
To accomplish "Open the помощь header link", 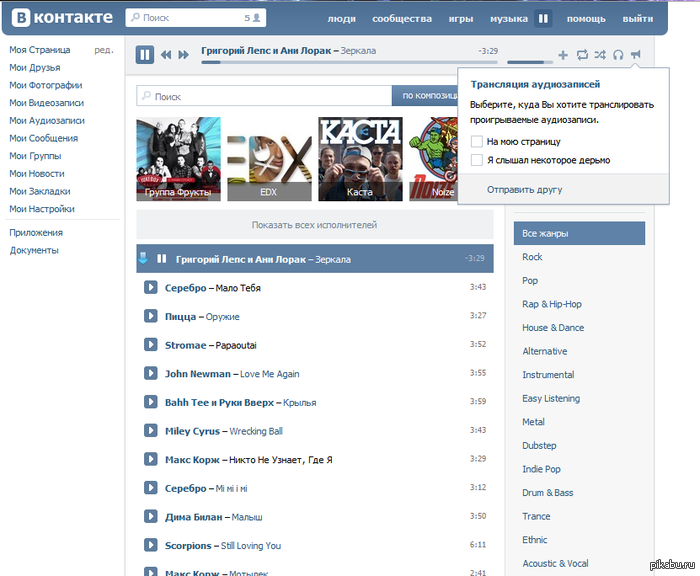I will point(586,19).
